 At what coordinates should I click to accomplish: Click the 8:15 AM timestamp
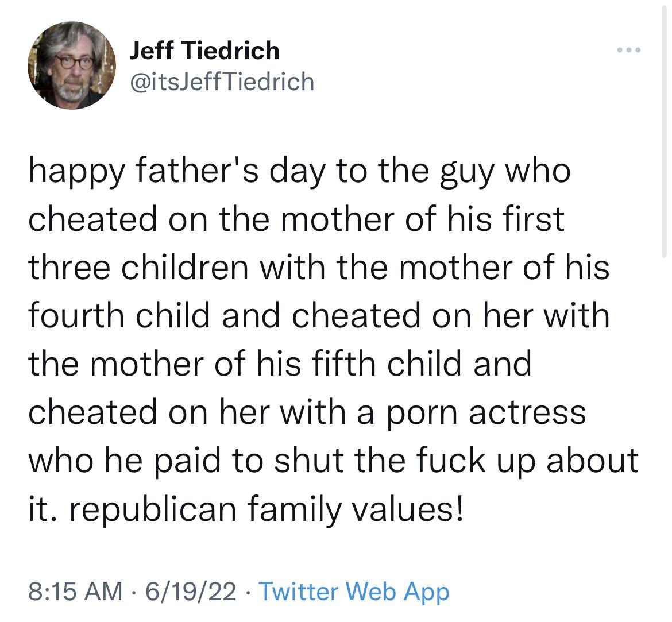tap(75, 591)
